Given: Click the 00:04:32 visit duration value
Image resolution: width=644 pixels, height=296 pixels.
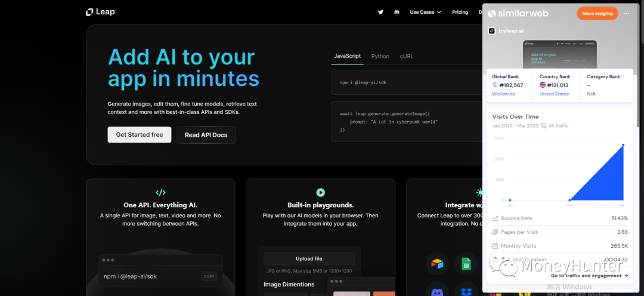Looking at the screenshot, I should click(617, 260).
